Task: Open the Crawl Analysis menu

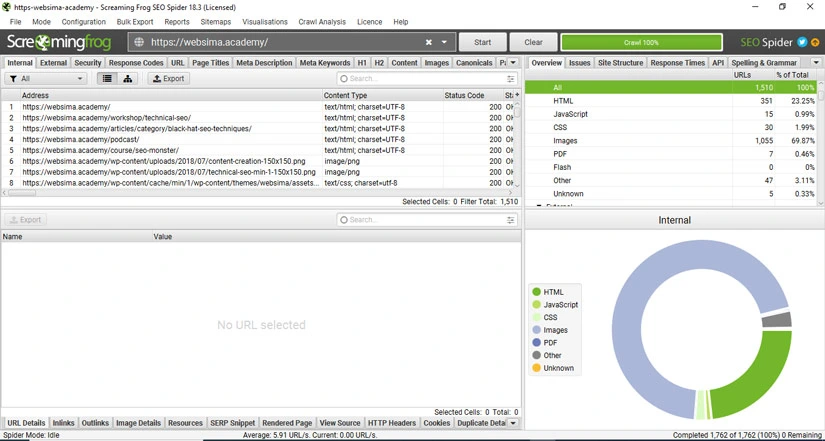Action: (322, 22)
